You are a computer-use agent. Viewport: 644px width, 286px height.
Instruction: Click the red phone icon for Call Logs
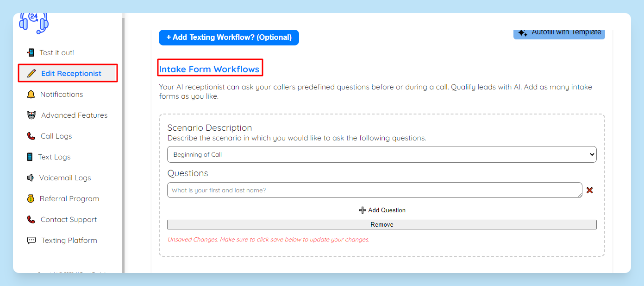coord(31,136)
